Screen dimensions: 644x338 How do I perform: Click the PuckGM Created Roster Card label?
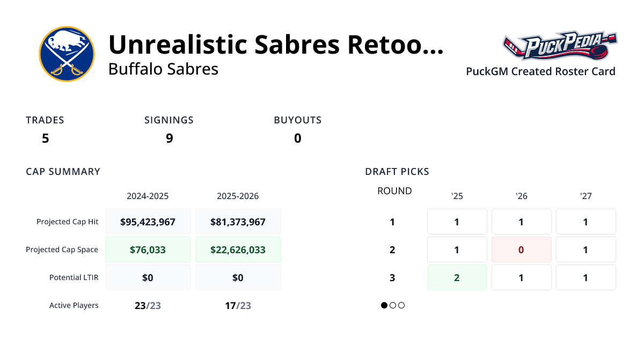tap(540, 71)
